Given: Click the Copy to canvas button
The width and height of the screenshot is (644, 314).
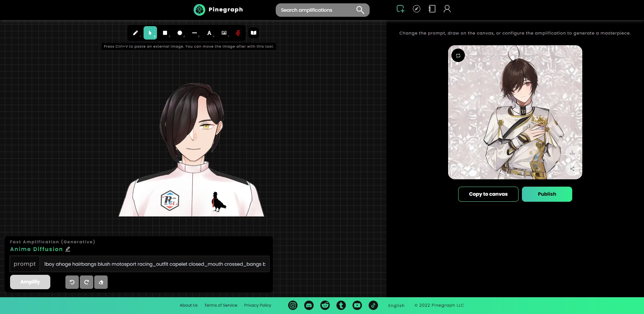Looking at the screenshot, I should pos(488,194).
